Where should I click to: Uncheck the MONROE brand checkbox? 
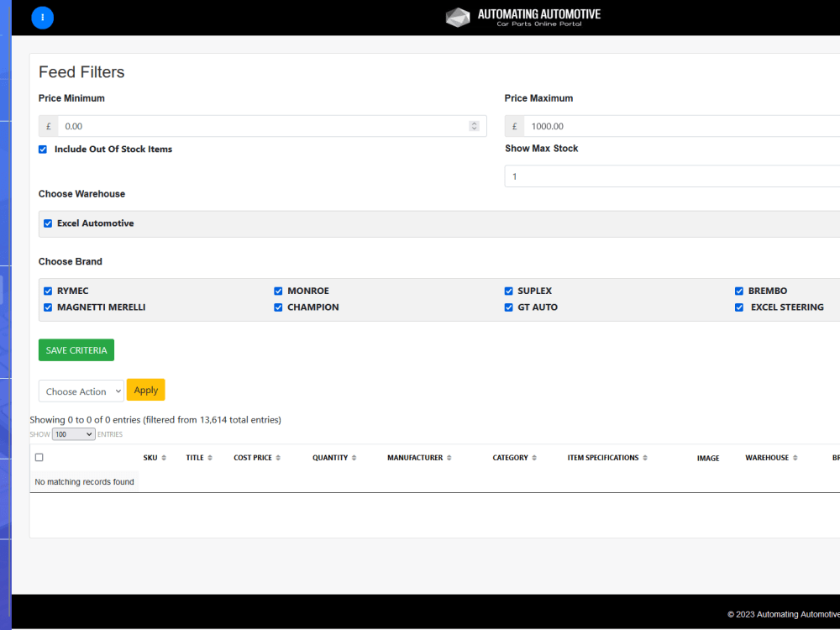click(278, 291)
